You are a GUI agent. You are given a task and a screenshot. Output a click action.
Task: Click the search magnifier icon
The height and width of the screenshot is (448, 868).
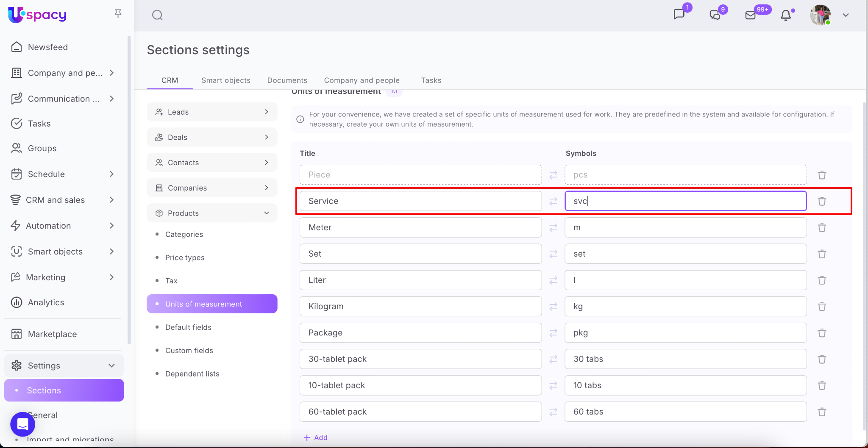click(157, 15)
